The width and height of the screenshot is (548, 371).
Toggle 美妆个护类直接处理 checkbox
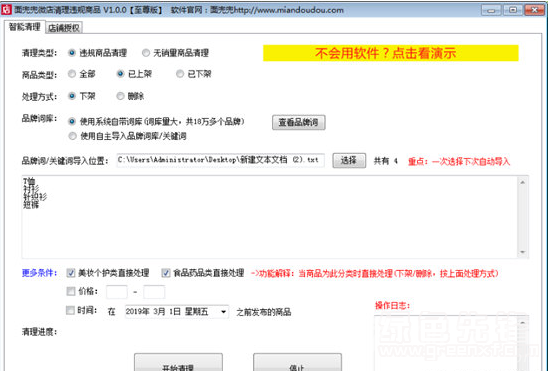click(x=71, y=273)
